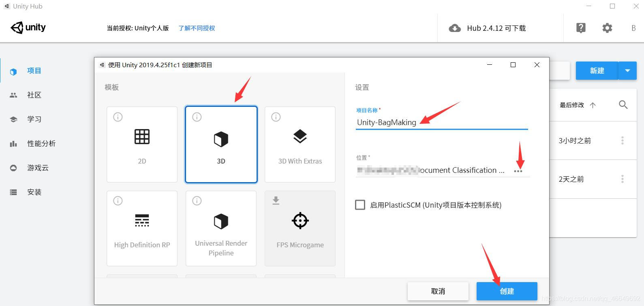Click the cloud download icon beside Hub 2.4.12
The width and height of the screenshot is (644, 306).
(x=455, y=28)
